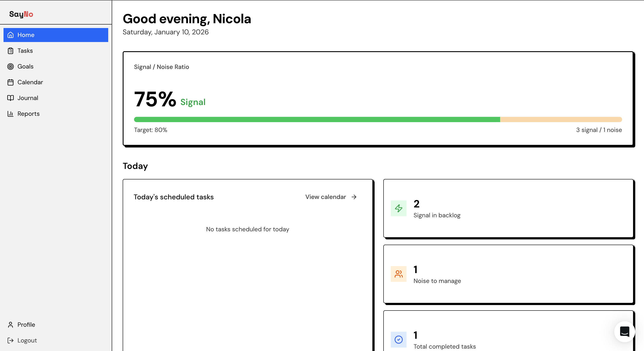Select the Logout arrow icon
Image resolution: width=644 pixels, height=351 pixels.
point(11,340)
